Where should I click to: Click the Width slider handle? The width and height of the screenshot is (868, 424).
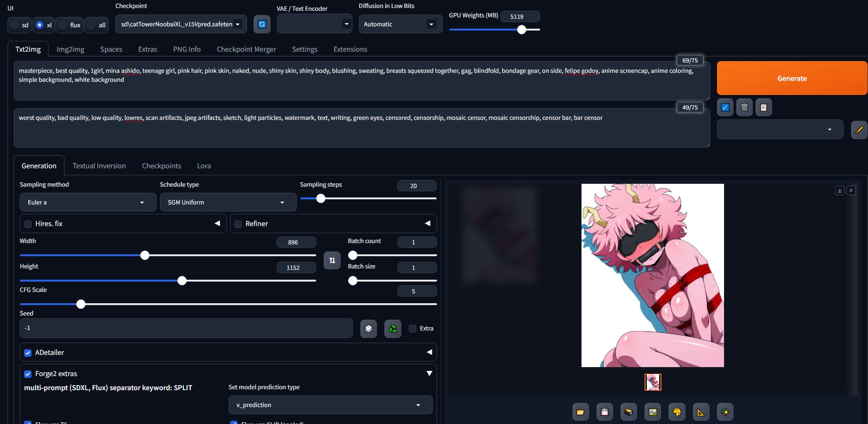tap(145, 255)
